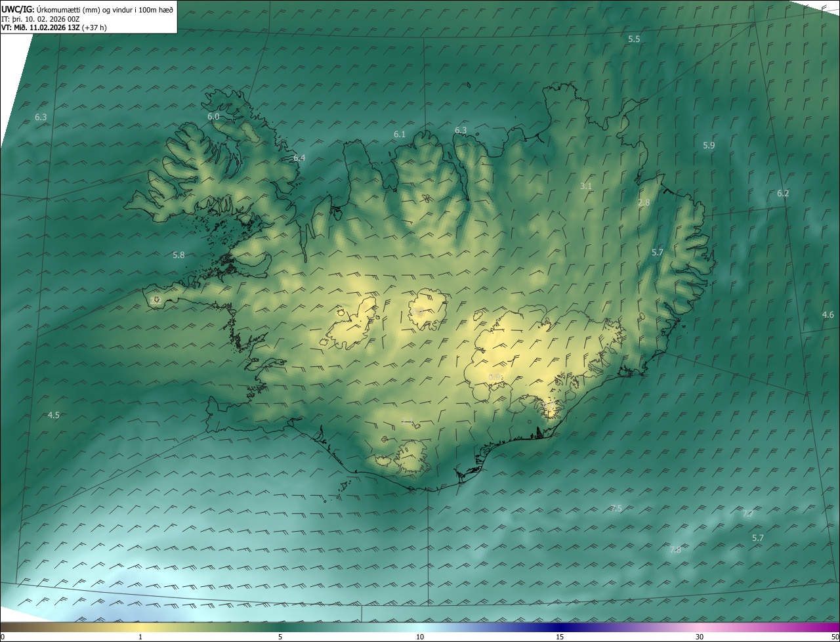Screen dimensions: 840x642
Task: Pick the "4.6" value on the map
Action: tap(828, 314)
